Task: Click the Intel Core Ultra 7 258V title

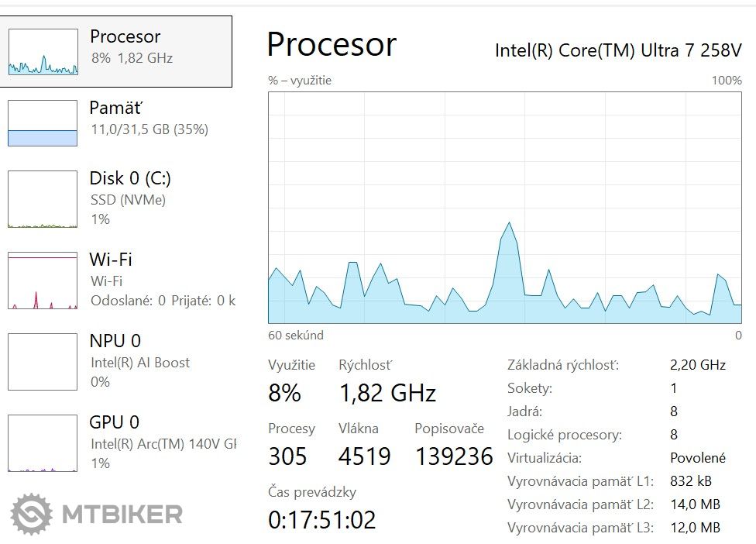Action: (618, 50)
